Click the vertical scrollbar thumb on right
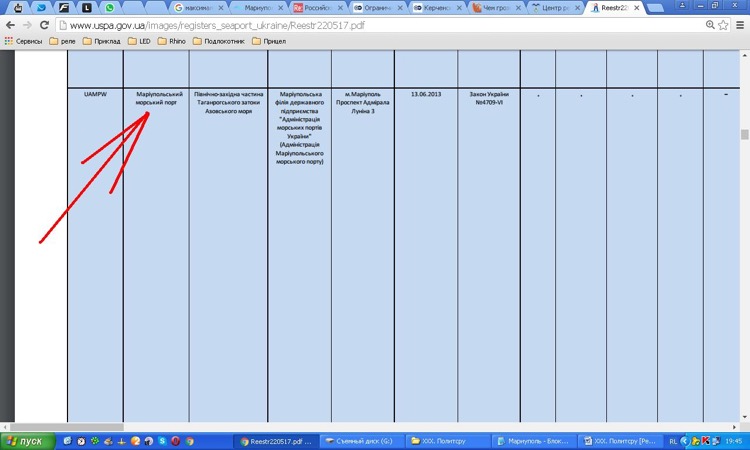Viewport: 750px width, 450px height. click(744, 134)
